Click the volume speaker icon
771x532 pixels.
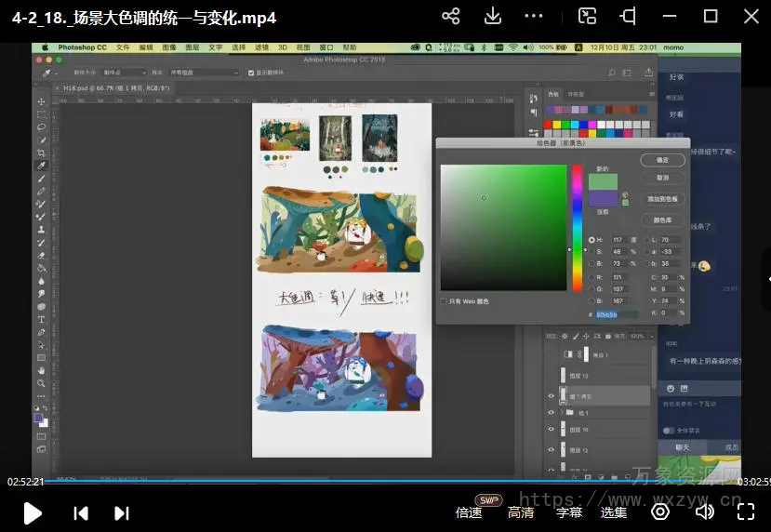(x=705, y=511)
